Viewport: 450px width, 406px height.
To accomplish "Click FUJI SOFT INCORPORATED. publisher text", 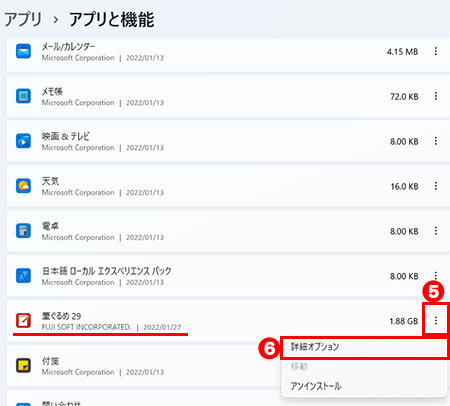I will [86, 327].
